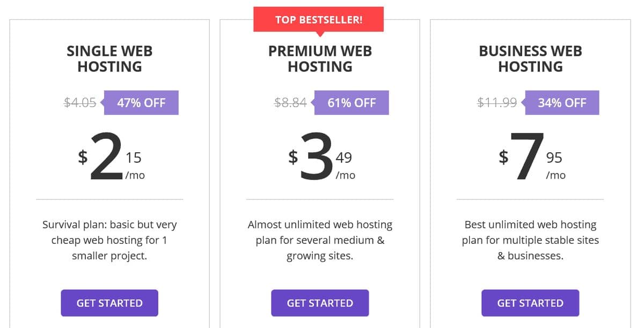Click the large $3.49 per month price
This screenshot has width=644, height=328.
point(321,158)
